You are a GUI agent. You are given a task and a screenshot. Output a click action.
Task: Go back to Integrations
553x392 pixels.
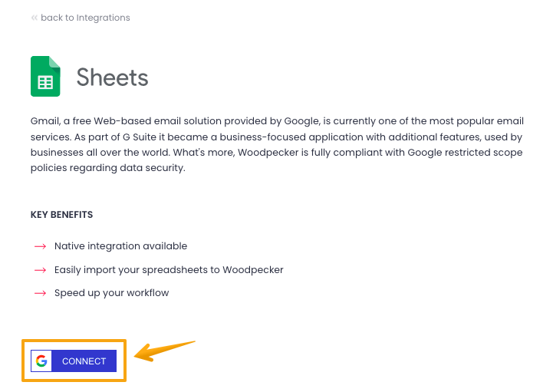click(85, 18)
